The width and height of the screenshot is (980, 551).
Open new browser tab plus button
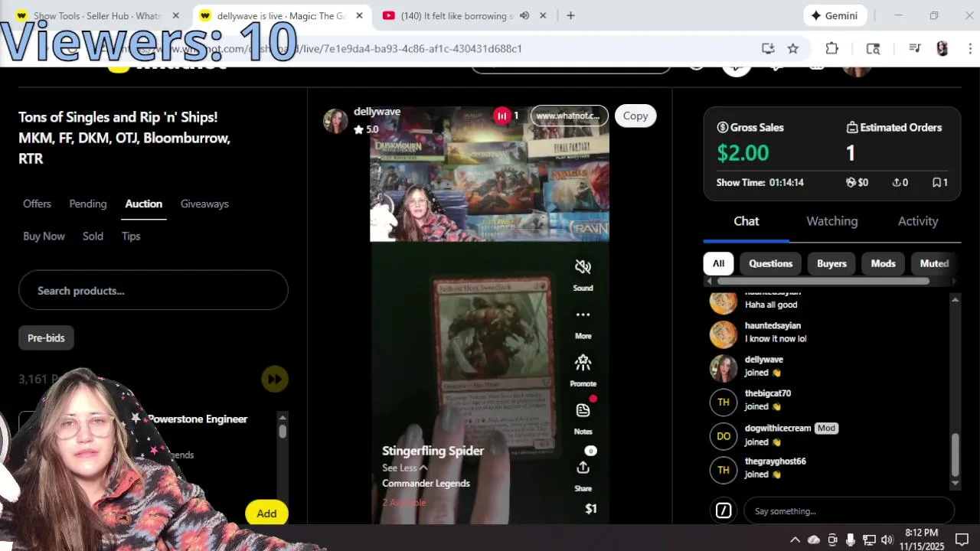(570, 15)
